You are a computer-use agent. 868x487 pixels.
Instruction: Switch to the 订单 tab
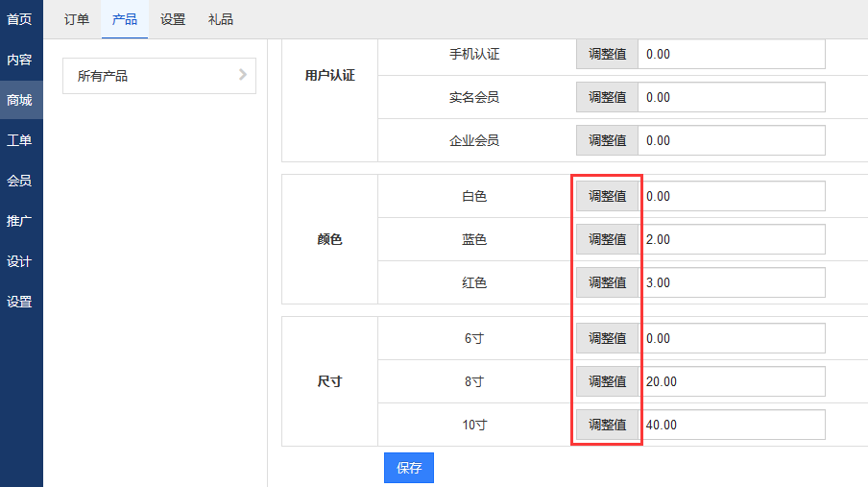coord(77,19)
